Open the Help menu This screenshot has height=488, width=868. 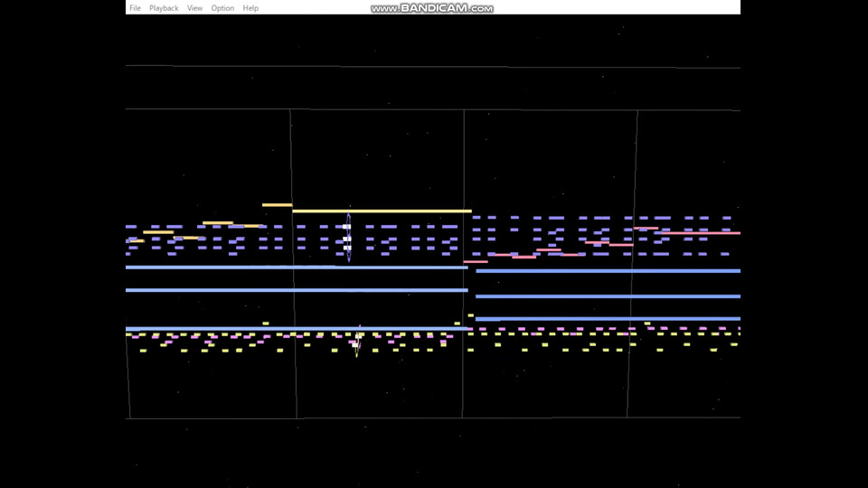250,8
